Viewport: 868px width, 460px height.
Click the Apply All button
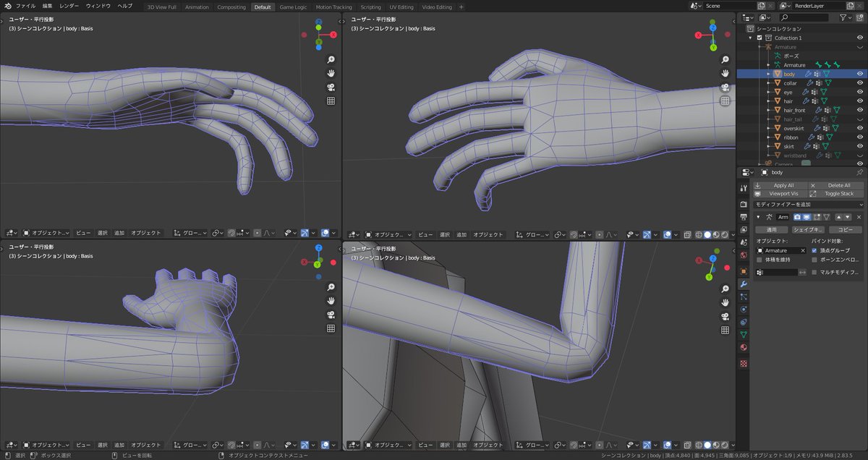click(780, 185)
